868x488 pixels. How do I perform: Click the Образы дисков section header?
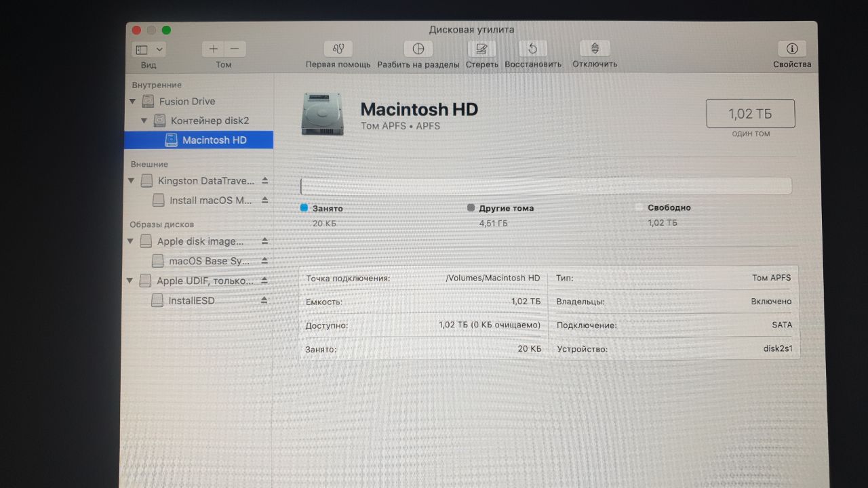coord(162,224)
